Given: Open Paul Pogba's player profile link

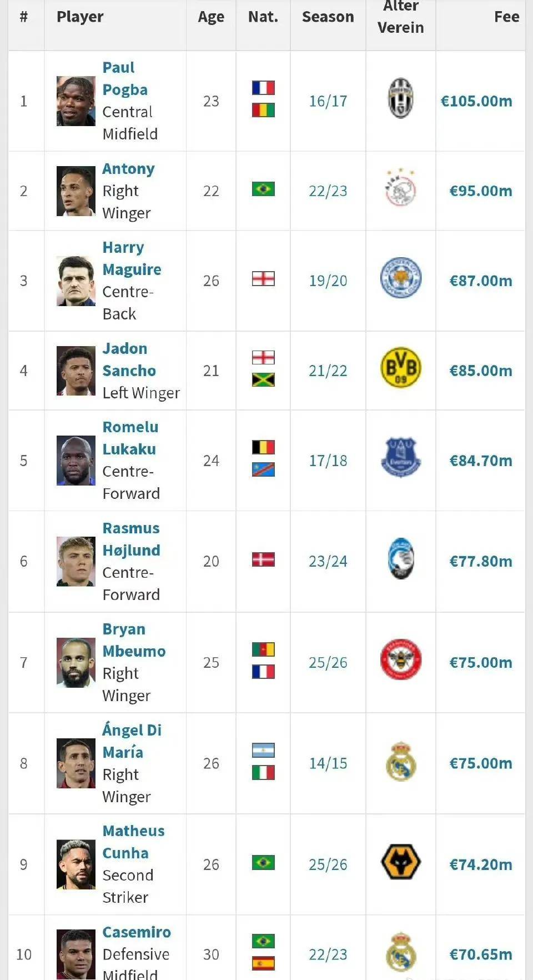Looking at the screenshot, I should (125, 78).
